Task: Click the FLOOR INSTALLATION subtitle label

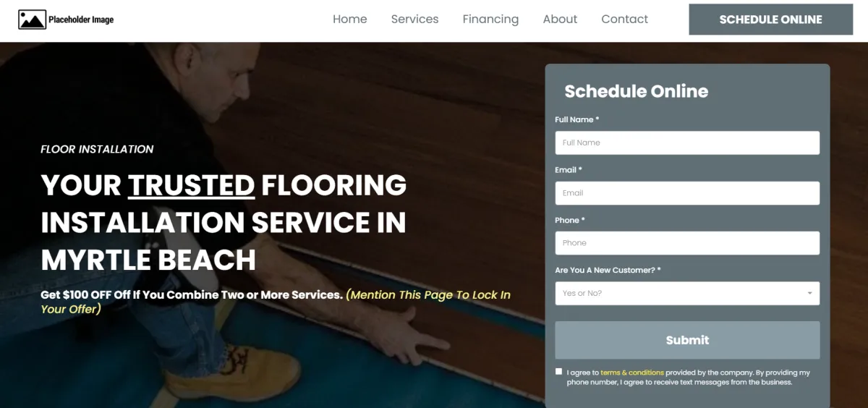Action: (x=97, y=149)
